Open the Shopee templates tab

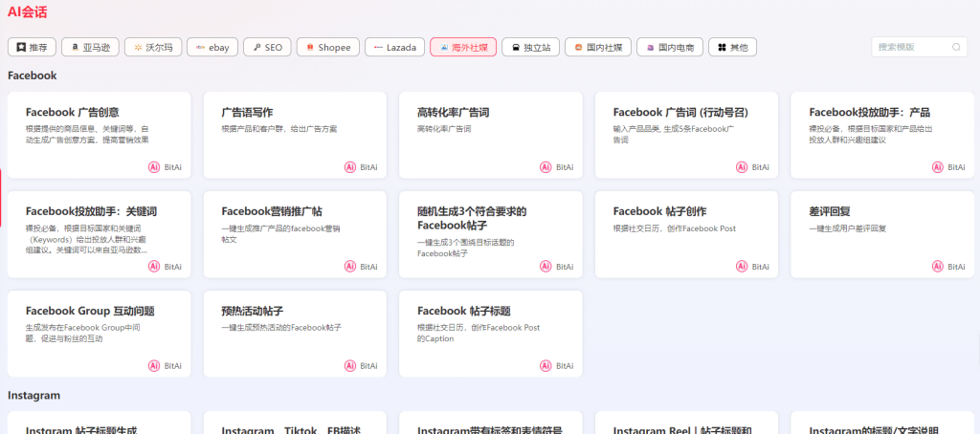(328, 47)
